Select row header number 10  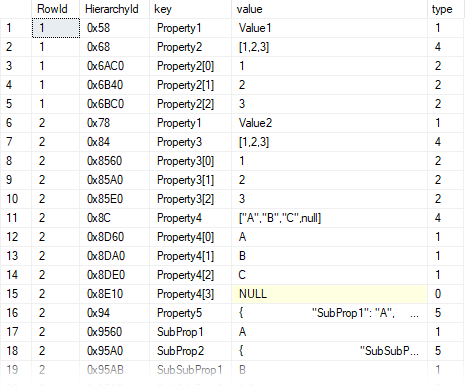click(16, 199)
